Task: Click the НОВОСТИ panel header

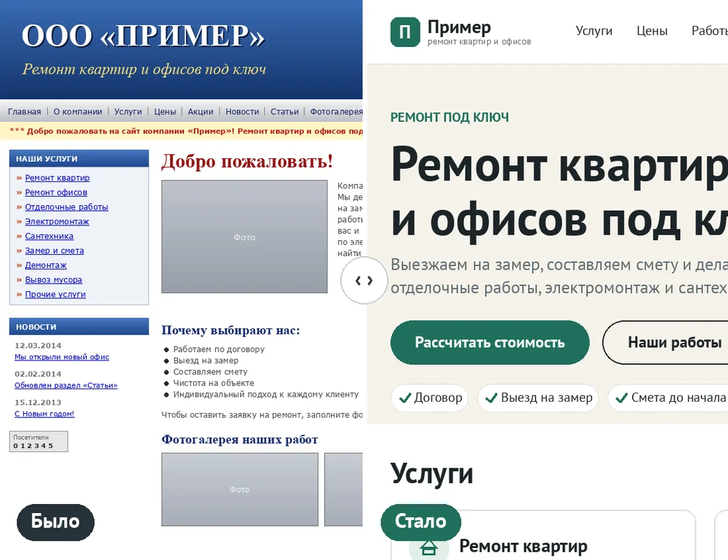Action: click(x=79, y=326)
